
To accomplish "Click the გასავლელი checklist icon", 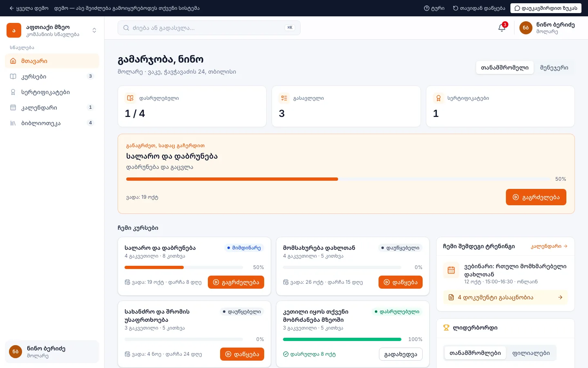I will point(284,98).
